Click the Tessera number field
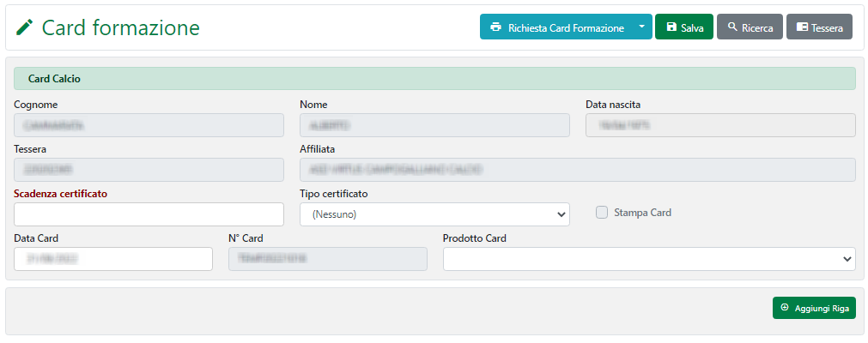868x343 pixels. 149,170
